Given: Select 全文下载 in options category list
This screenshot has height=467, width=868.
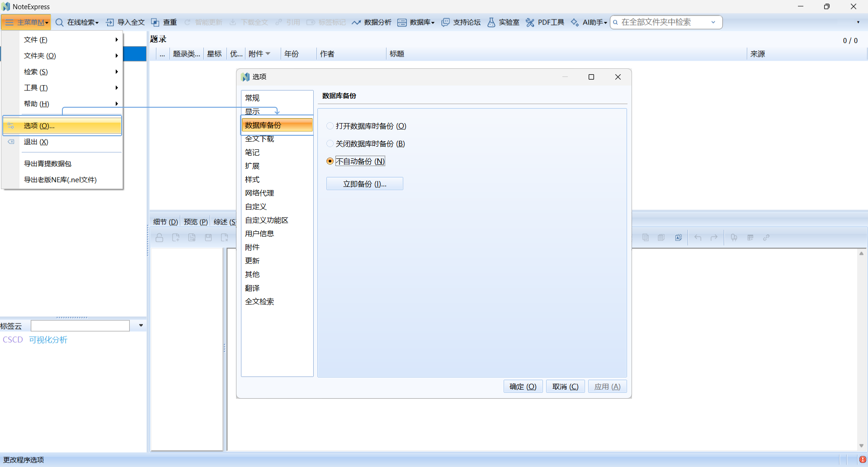Looking at the screenshot, I should click(x=277, y=138).
